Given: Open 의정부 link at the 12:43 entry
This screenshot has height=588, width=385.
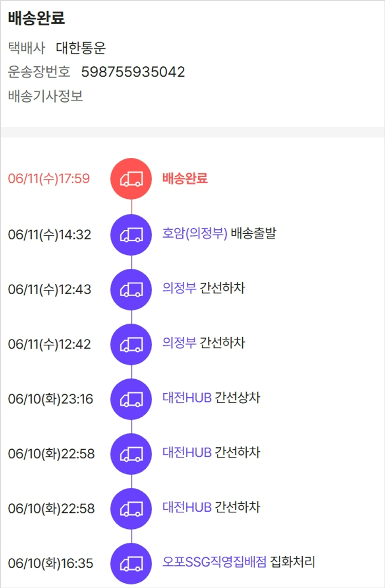Looking at the screenshot, I should coord(179,288).
